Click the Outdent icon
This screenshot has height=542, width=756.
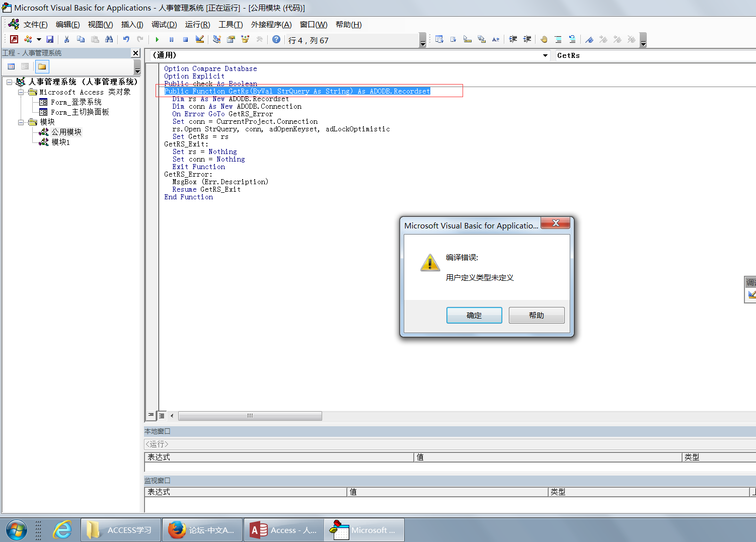click(x=527, y=39)
